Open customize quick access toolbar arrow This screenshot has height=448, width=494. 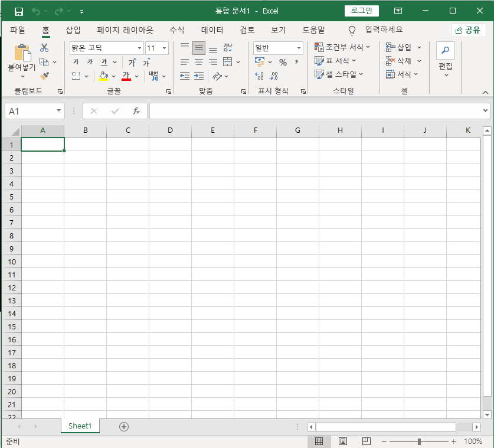pos(81,12)
